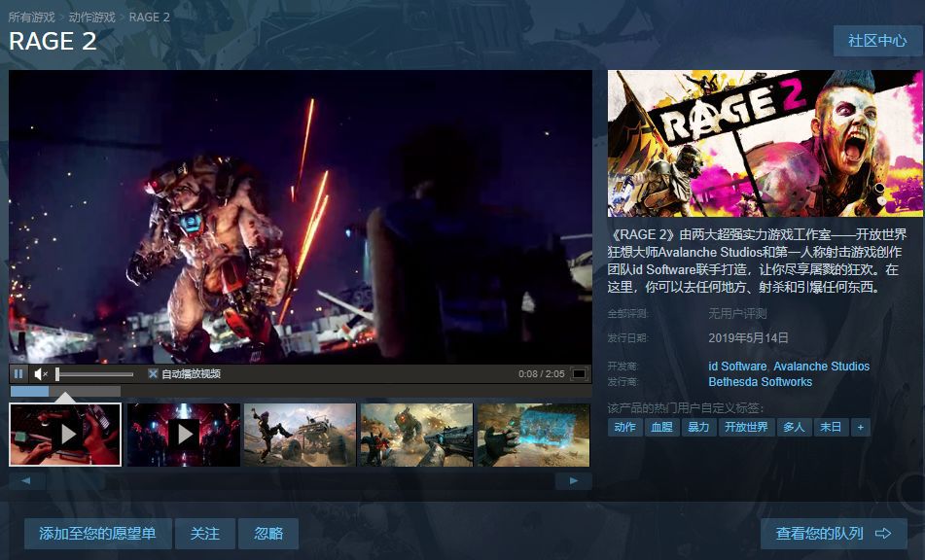The image size is (925, 560).
Task: Open the Avalanche Studios developer link
Action: [821, 367]
